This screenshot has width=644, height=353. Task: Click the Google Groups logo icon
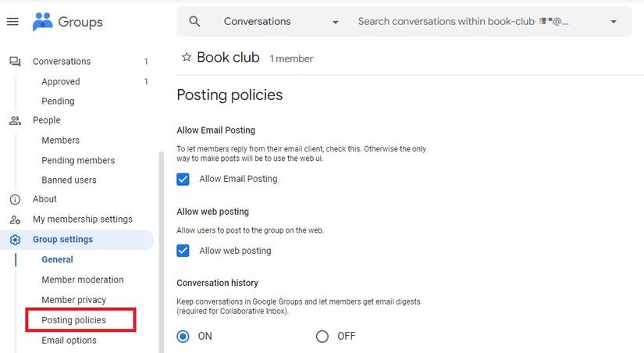42,22
